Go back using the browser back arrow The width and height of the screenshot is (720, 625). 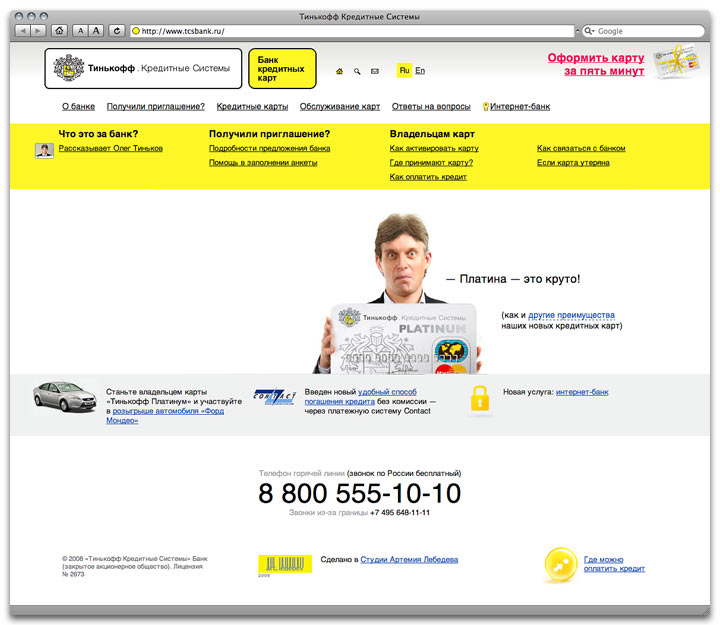tap(22, 31)
